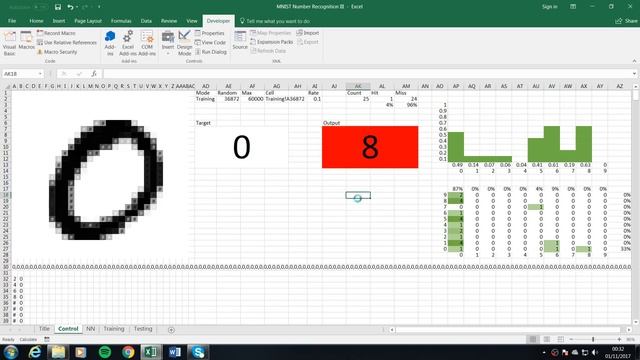Click the horizontal scrollbar
640x360 pixels.
pos(508,329)
